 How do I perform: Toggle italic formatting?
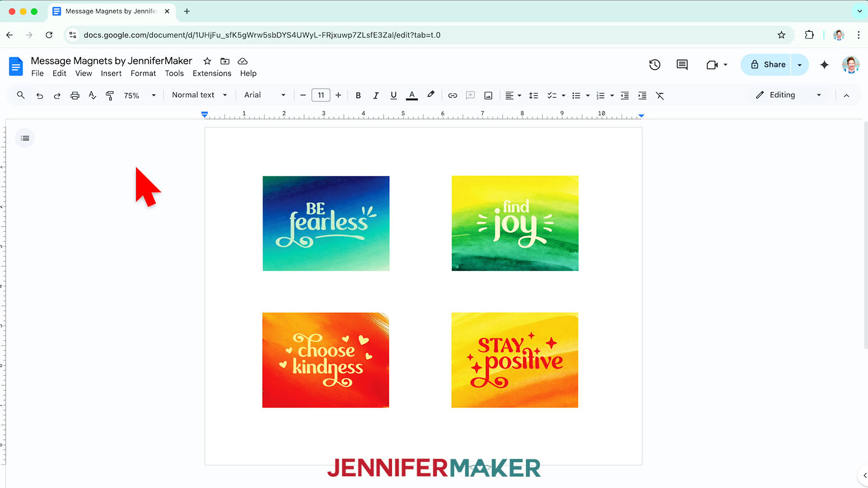376,96
